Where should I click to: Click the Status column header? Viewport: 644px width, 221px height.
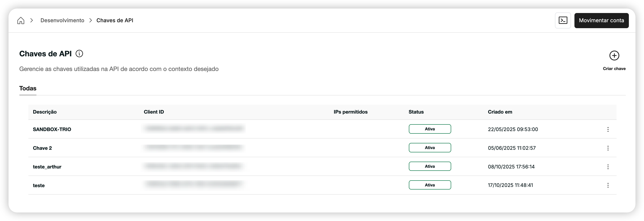click(x=416, y=112)
